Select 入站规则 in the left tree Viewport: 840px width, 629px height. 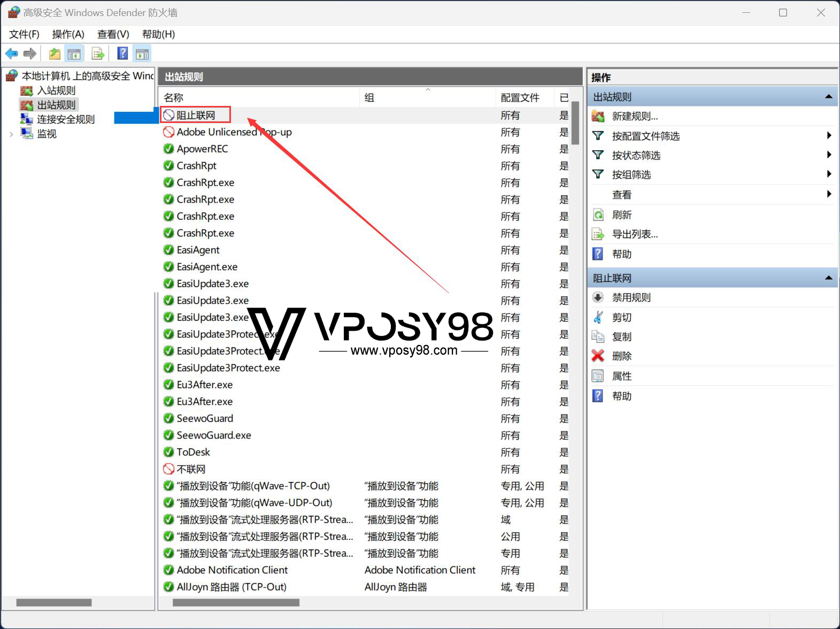pos(56,90)
